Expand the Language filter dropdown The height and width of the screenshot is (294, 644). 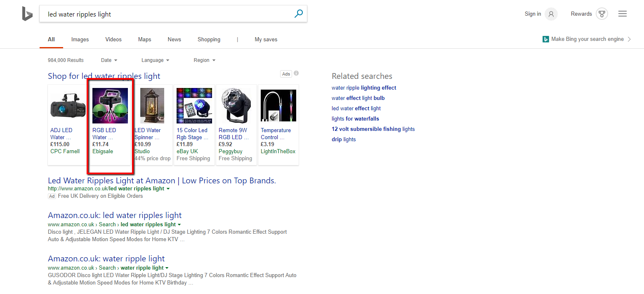pyautogui.click(x=155, y=60)
